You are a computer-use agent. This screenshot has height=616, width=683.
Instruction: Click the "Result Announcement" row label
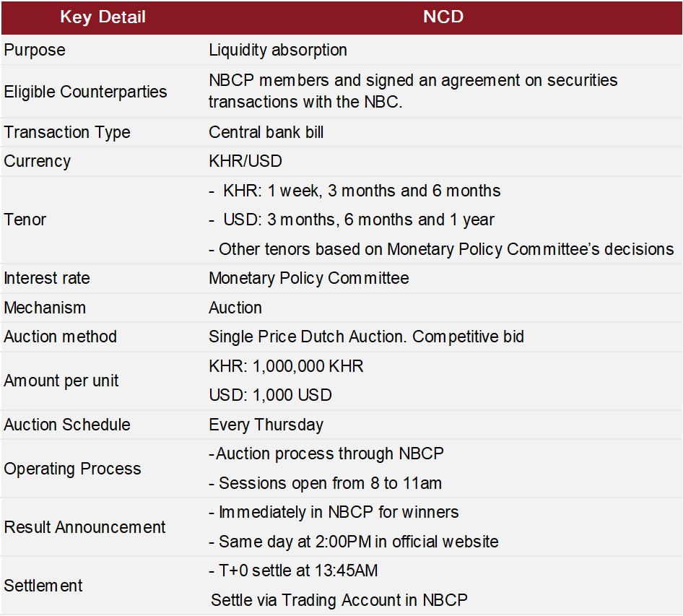coord(84,527)
